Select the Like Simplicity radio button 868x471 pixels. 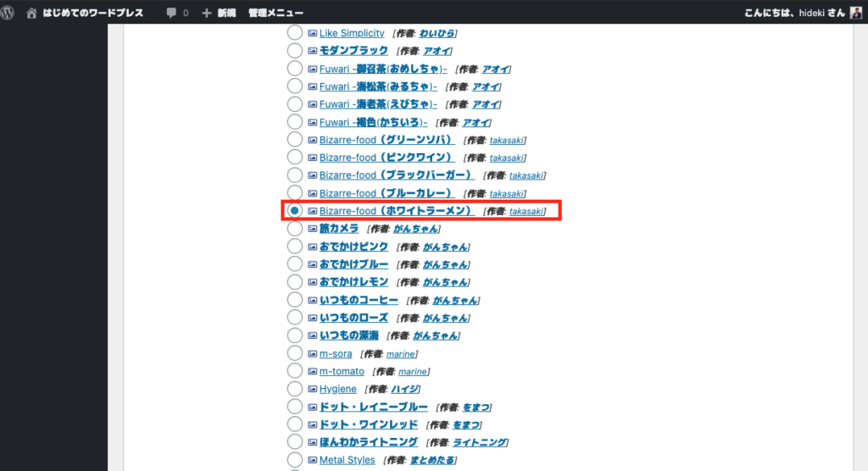point(294,33)
